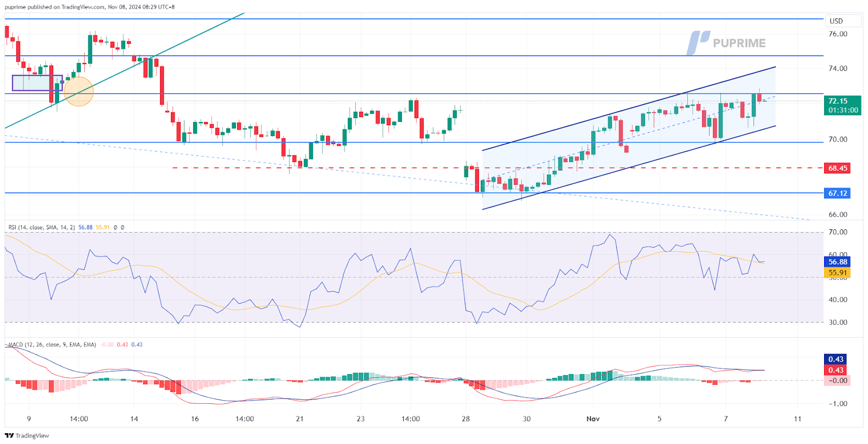Click the 21 date label on time axis
The image size is (868, 444).
[299, 419]
